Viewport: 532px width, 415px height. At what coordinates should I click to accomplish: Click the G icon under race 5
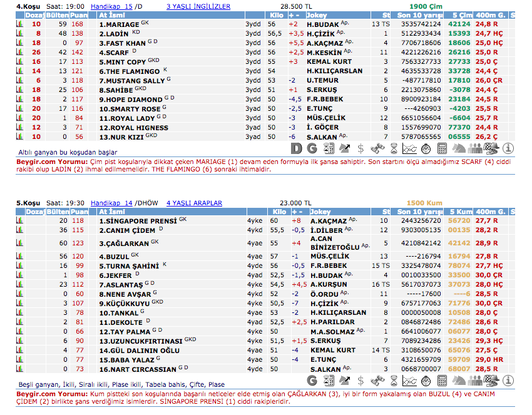[312, 381]
